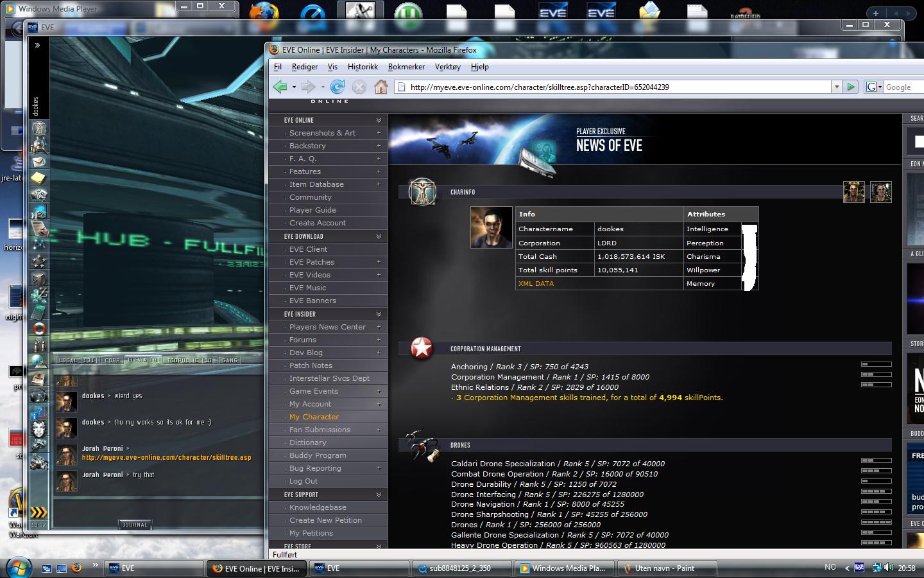Open the Vitruvian character sheet icon in EVE sidebar
The width and height of the screenshot is (924, 578).
point(39,129)
